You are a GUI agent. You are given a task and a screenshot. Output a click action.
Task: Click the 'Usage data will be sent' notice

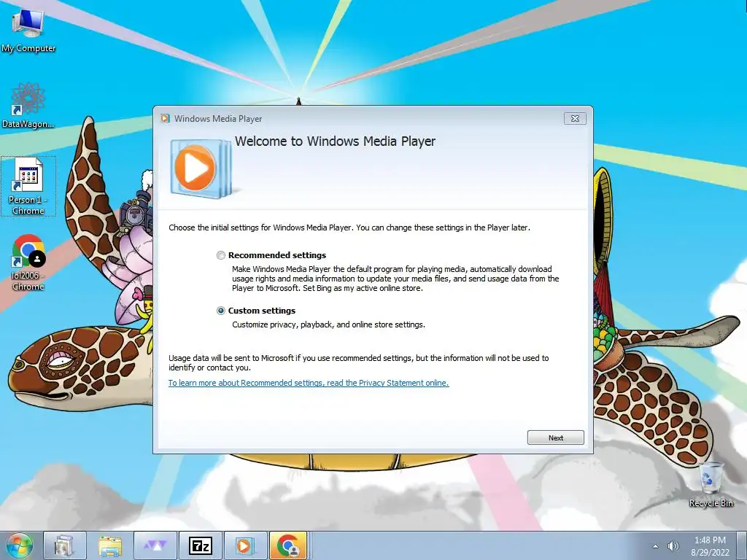pos(359,363)
